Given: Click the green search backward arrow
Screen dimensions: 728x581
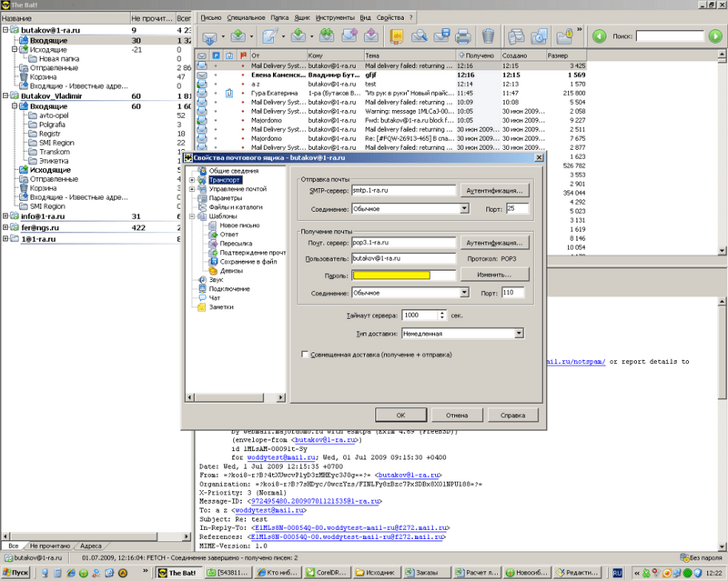Looking at the screenshot, I should tap(600, 36).
